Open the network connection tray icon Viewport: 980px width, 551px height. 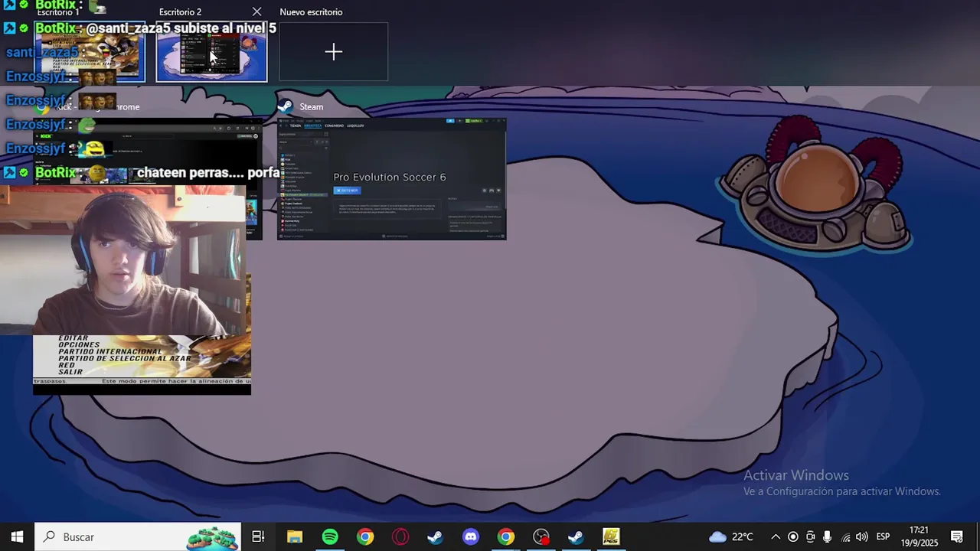(x=845, y=536)
